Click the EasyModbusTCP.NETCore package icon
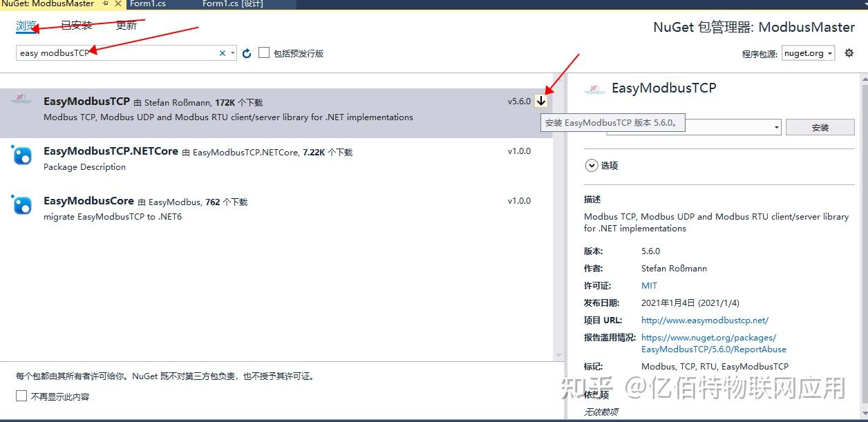Screen dimensions: 868x422 pos(21,157)
